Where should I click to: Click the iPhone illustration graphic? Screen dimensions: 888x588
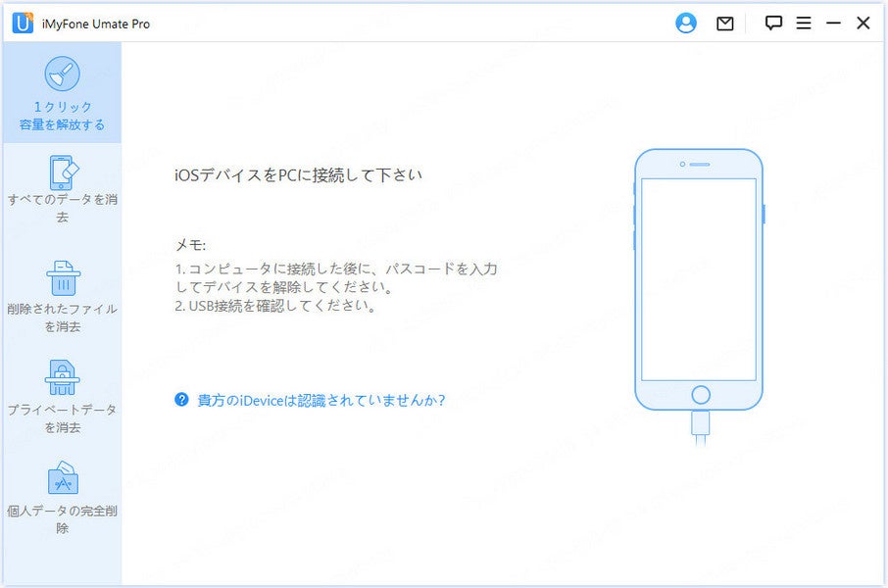(x=699, y=296)
